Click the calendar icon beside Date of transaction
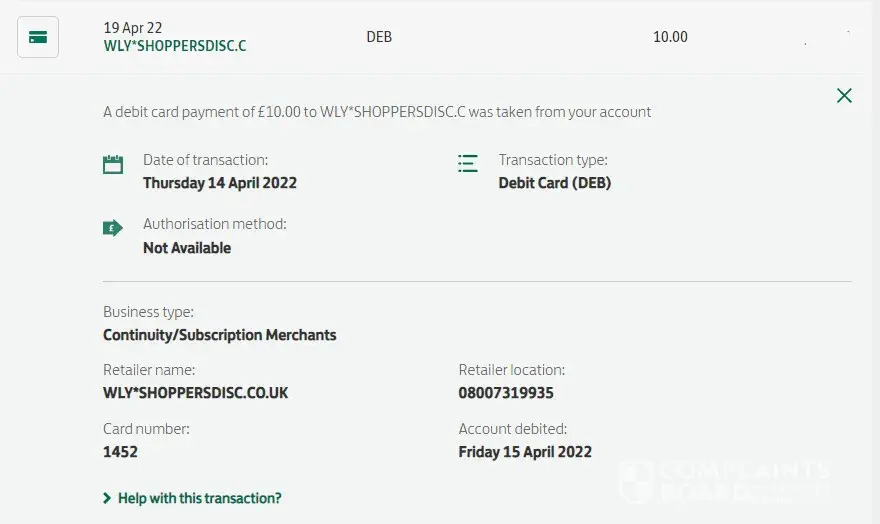 tap(113, 165)
